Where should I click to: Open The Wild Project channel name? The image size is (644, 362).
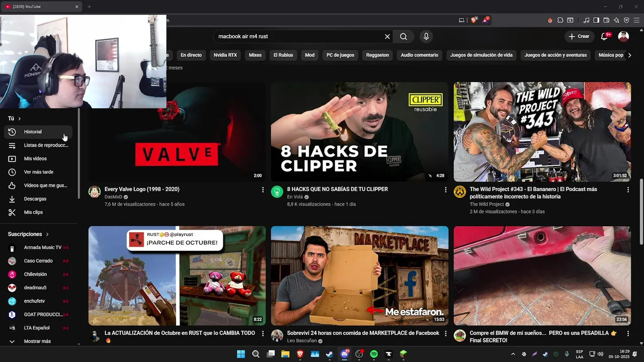pos(487,205)
